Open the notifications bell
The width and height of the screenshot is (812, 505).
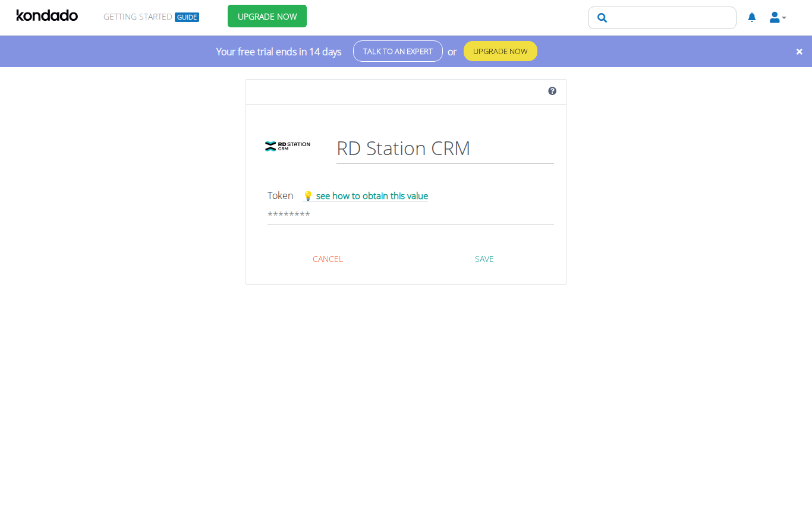pos(752,17)
